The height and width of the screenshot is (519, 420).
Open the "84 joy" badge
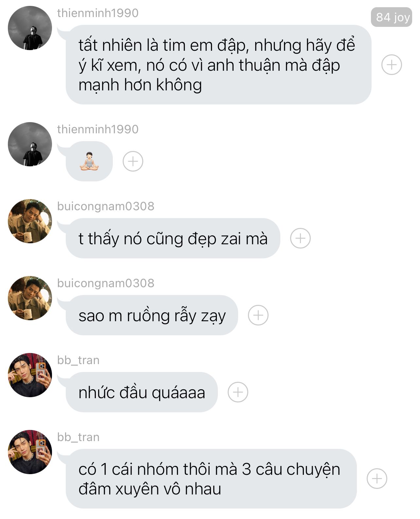coord(392,17)
